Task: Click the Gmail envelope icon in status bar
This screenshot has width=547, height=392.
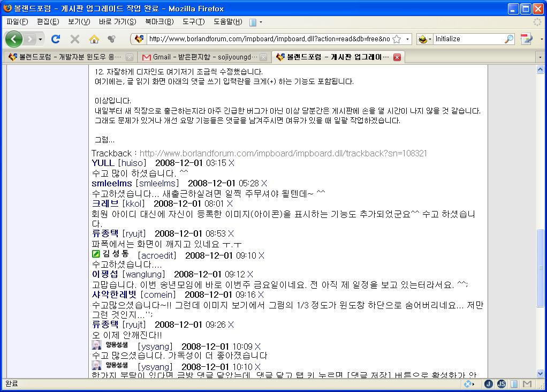Action: pos(526,384)
